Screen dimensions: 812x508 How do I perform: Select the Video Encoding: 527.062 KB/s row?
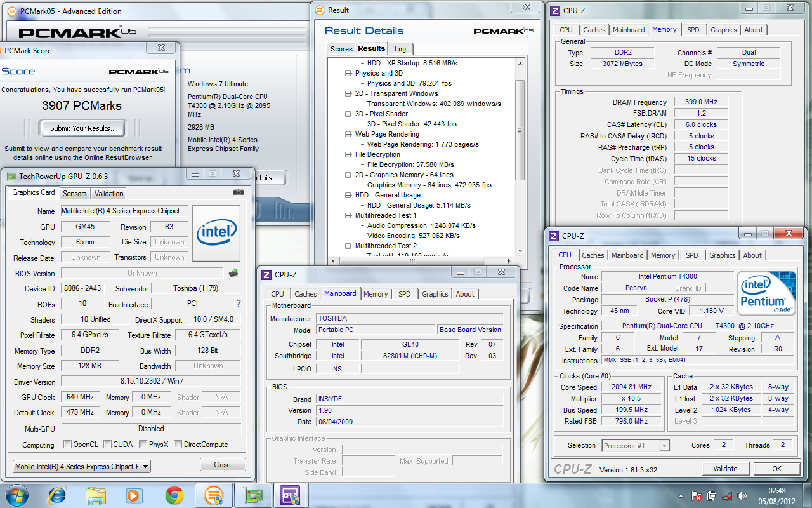click(x=414, y=236)
